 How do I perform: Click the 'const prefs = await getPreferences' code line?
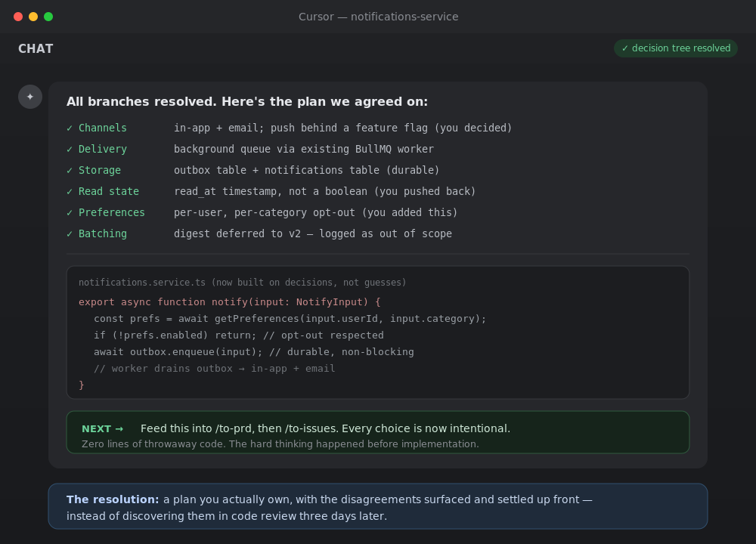pyautogui.click(x=290, y=319)
